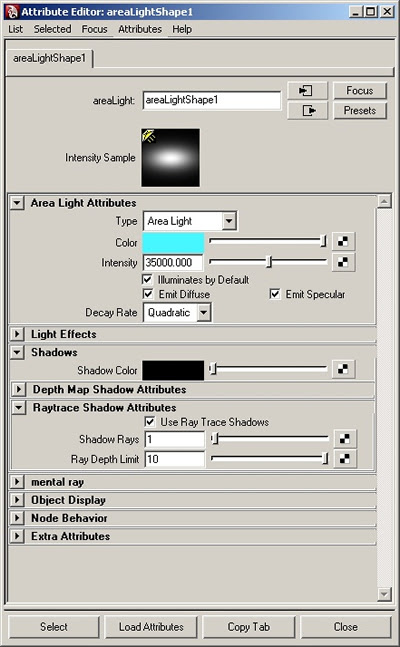Screen dimensions: 400x647
Task: Click the Shadow Color map checker icon
Action: click(x=343, y=369)
